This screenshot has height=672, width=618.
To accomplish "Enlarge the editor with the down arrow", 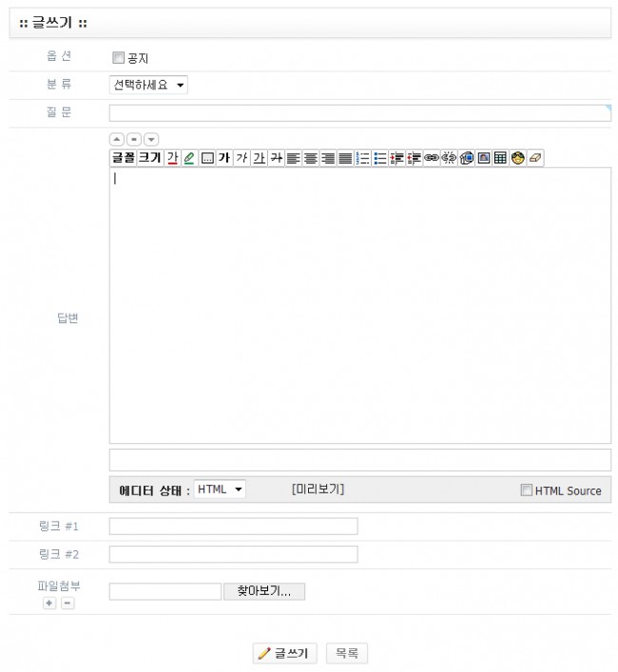I will (151, 140).
